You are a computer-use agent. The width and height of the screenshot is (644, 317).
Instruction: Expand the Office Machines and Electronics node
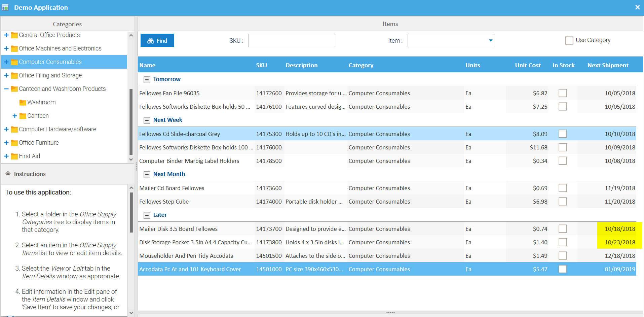(6, 48)
